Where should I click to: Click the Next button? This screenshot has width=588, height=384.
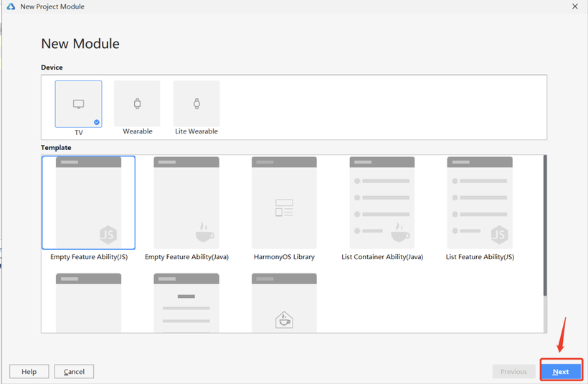click(561, 371)
